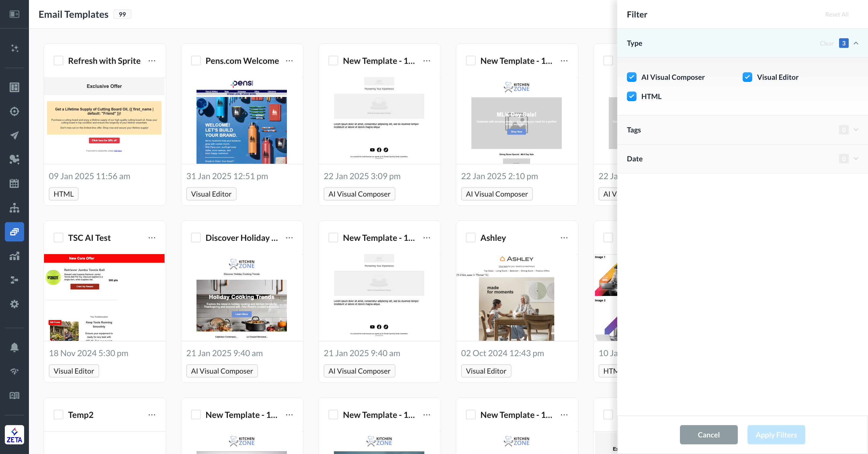Open the Refresh with Sprite thumbnail preview

pos(105,121)
